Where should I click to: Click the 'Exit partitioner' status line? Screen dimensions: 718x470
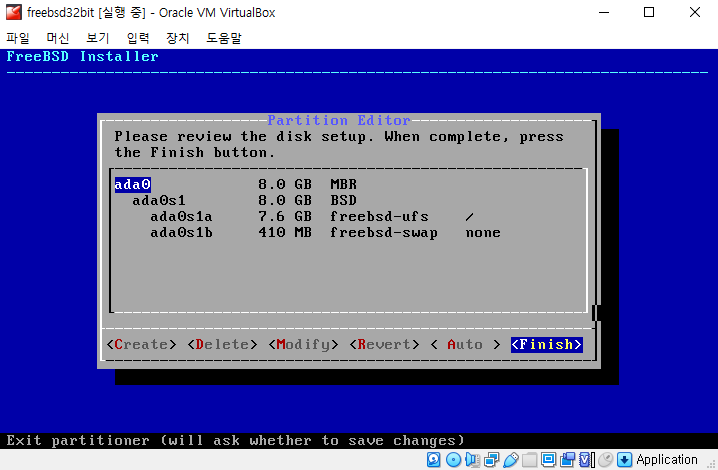click(x=235, y=441)
